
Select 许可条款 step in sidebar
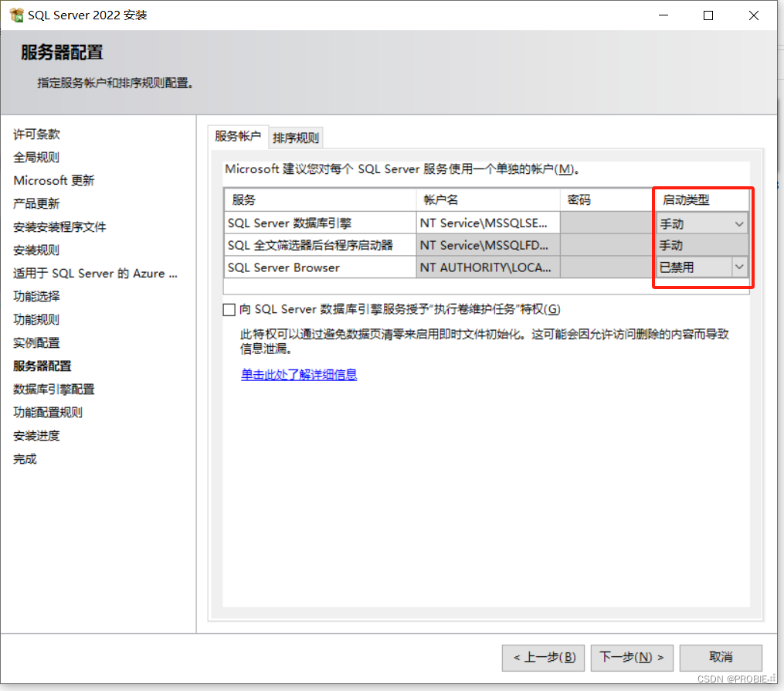point(36,134)
